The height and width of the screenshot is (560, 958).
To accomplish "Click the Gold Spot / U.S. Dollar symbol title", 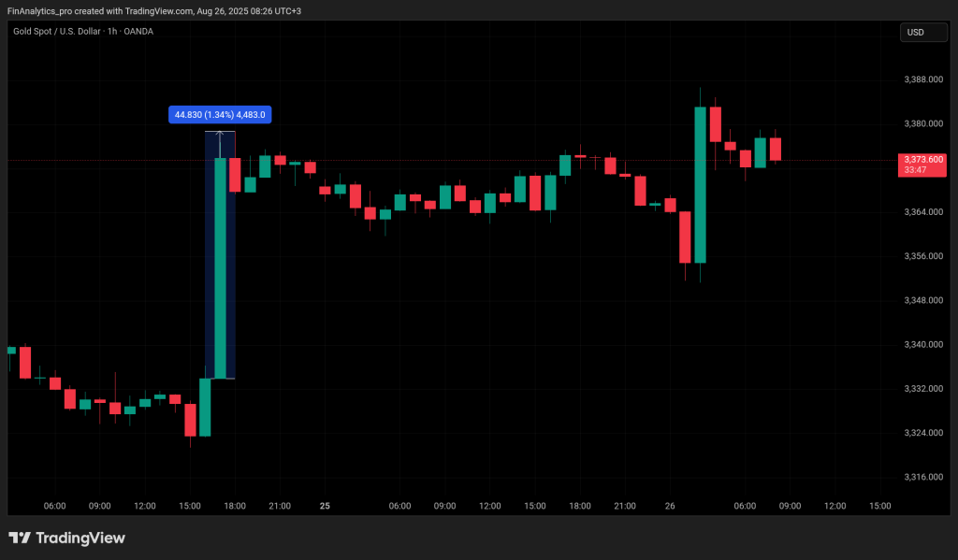I will pyautogui.click(x=83, y=31).
